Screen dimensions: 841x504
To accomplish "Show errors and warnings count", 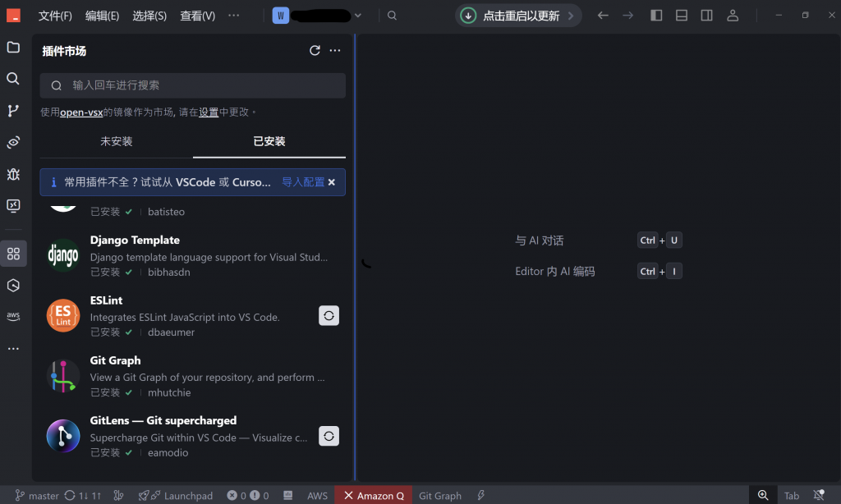I will pos(248,496).
